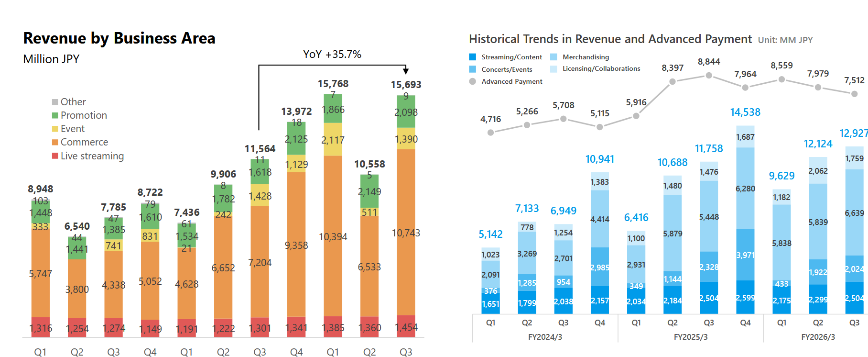Click the Commerce value "10,743"
868x357 pixels.
click(406, 233)
